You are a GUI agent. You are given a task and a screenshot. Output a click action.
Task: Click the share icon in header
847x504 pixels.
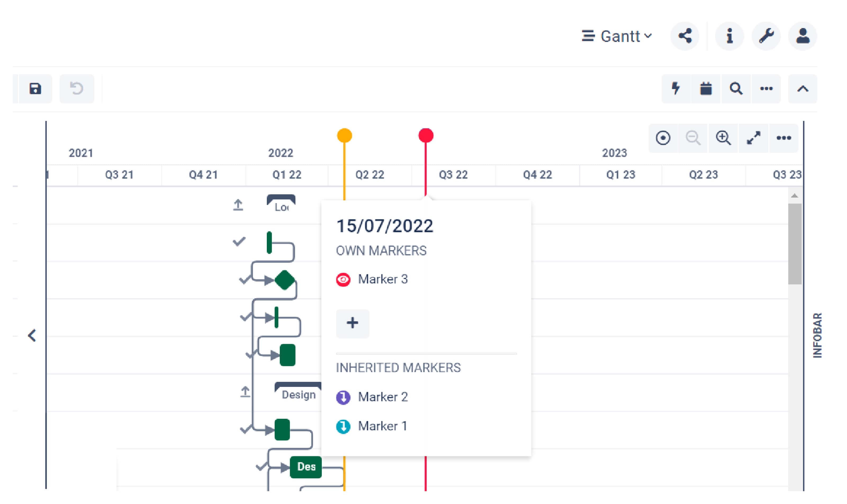(x=685, y=36)
